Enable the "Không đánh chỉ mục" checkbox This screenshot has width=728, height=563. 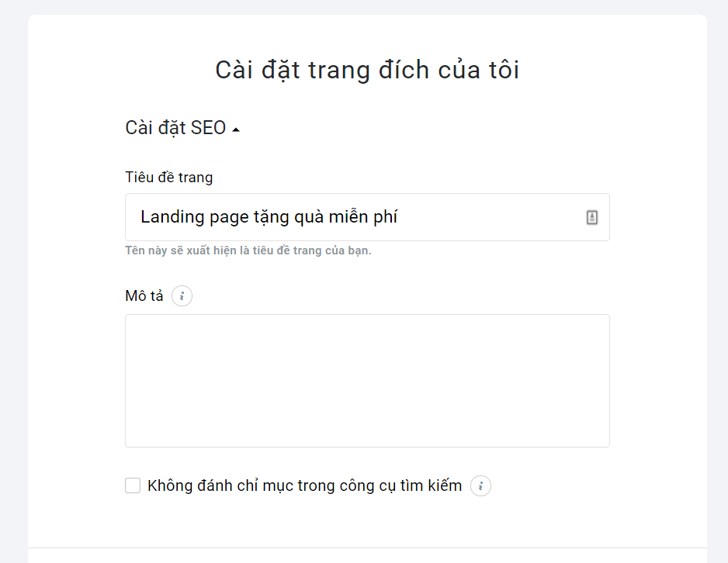point(133,485)
